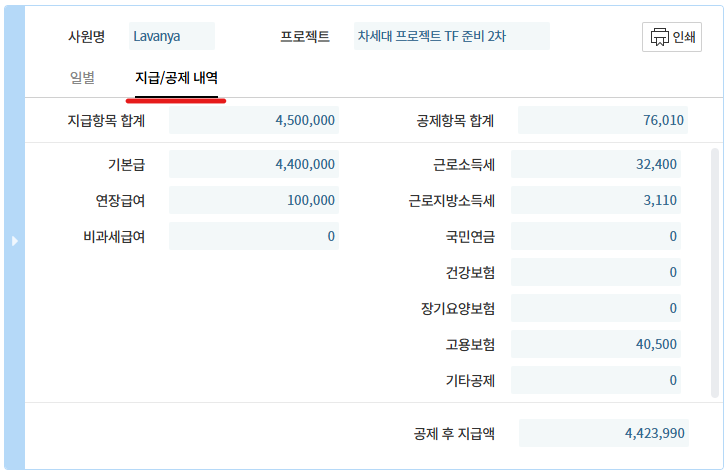Image resolution: width=728 pixels, height=476 pixels.
Task: Click the 근로소득세 amount field
Action: click(x=596, y=164)
